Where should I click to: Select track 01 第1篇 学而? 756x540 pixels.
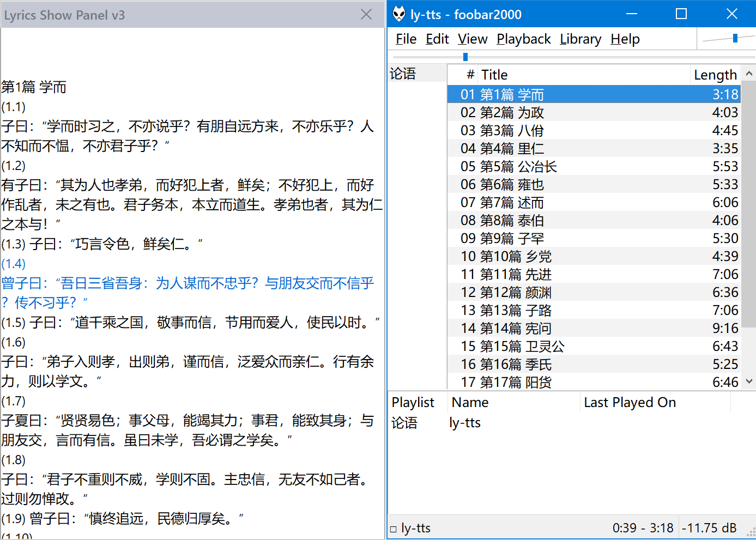tap(594, 94)
